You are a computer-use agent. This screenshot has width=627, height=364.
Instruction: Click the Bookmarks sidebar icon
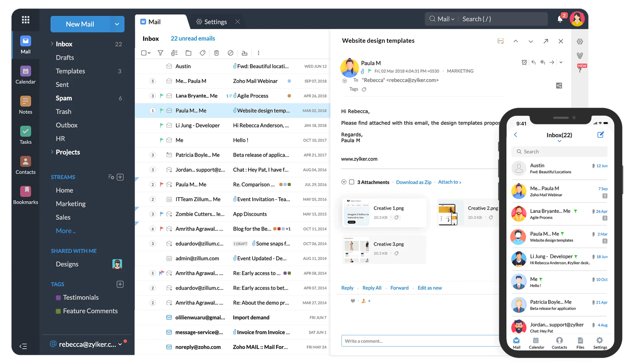[x=25, y=192]
